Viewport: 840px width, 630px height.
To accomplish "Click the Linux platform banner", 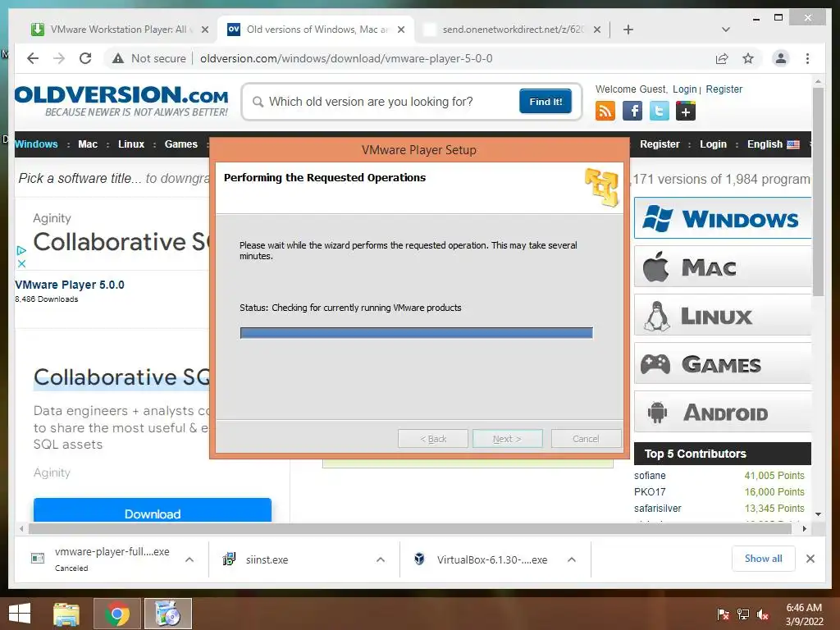I will (722, 315).
